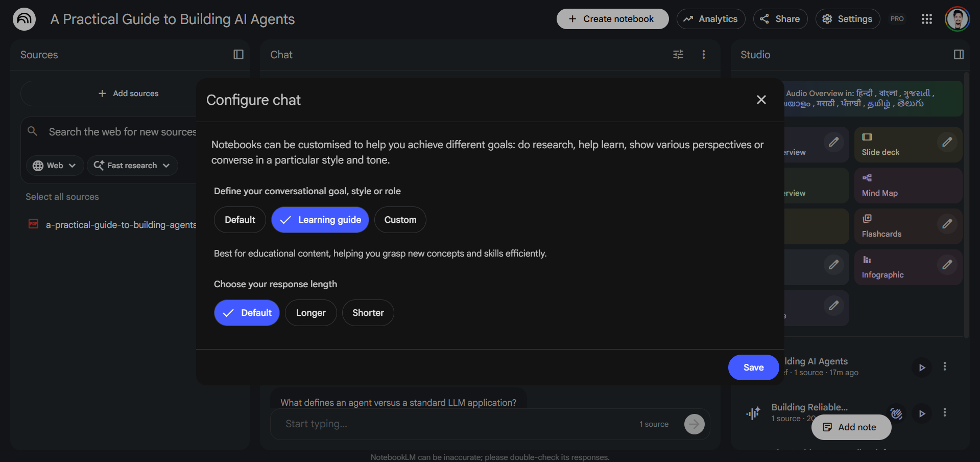Click the send message arrow
Image resolution: width=980 pixels, height=462 pixels.
pos(694,424)
